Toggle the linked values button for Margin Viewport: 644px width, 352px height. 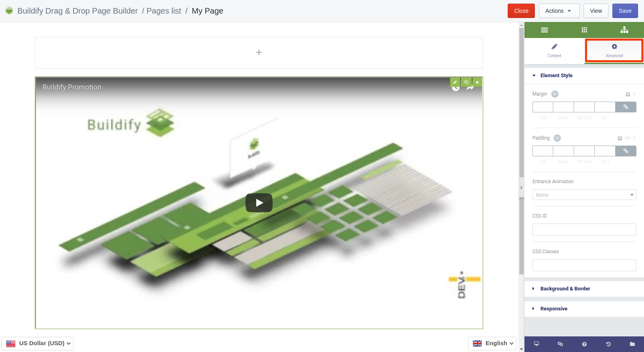[x=626, y=107]
